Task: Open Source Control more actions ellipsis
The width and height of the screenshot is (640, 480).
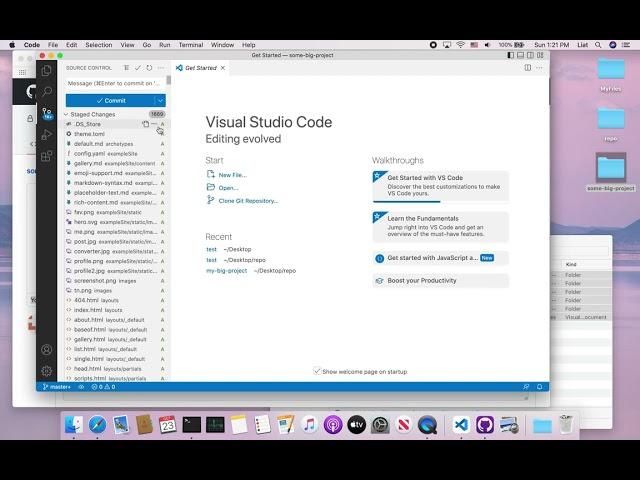Action: point(161,68)
